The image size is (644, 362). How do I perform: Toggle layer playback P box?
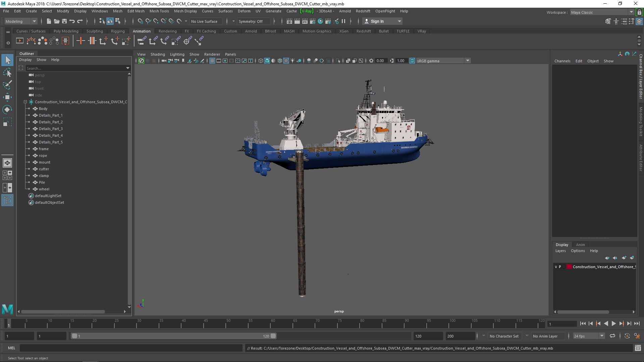click(560, 267)
